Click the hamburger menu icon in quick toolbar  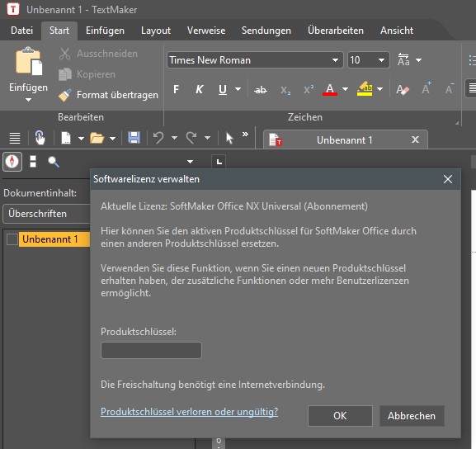point(15,138)
